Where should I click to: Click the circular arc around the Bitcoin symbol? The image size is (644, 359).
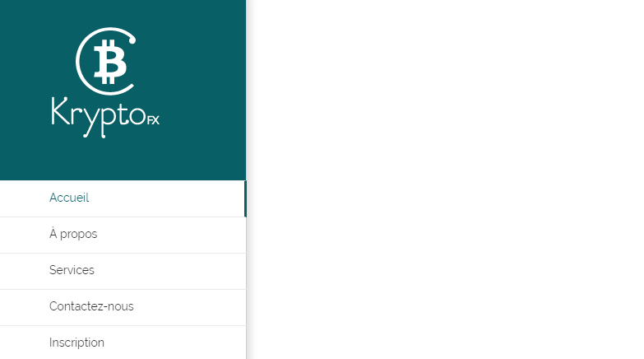pos(79,62)
